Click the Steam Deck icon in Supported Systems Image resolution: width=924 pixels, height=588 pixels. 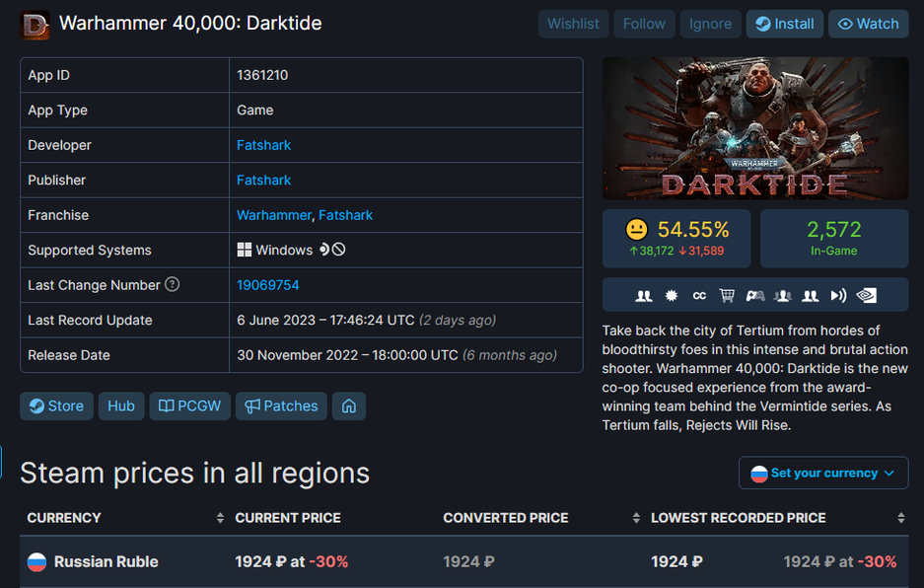pyautogui.click(x=324, y=250)
